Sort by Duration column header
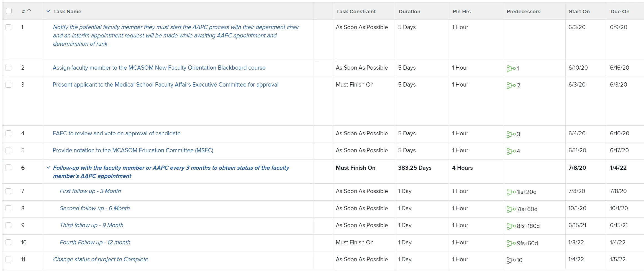Viewport: 644px width, 271px height. tap(409, 11)
